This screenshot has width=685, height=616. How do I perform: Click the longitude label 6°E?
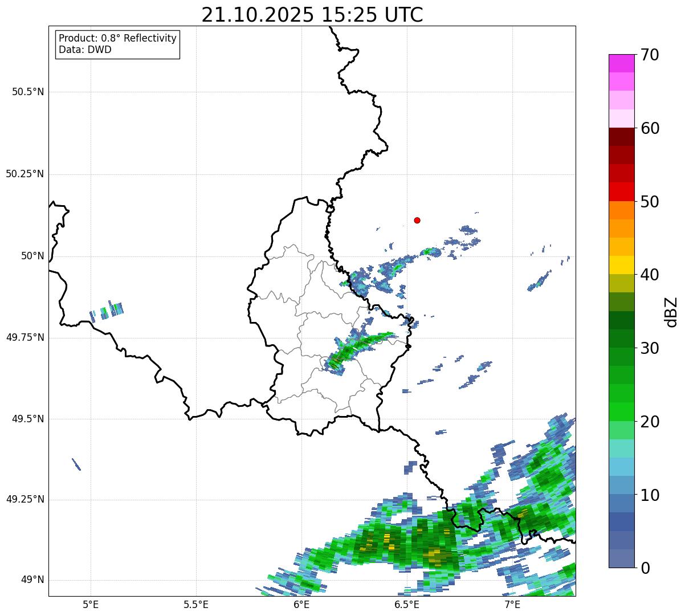coord(301,604)
